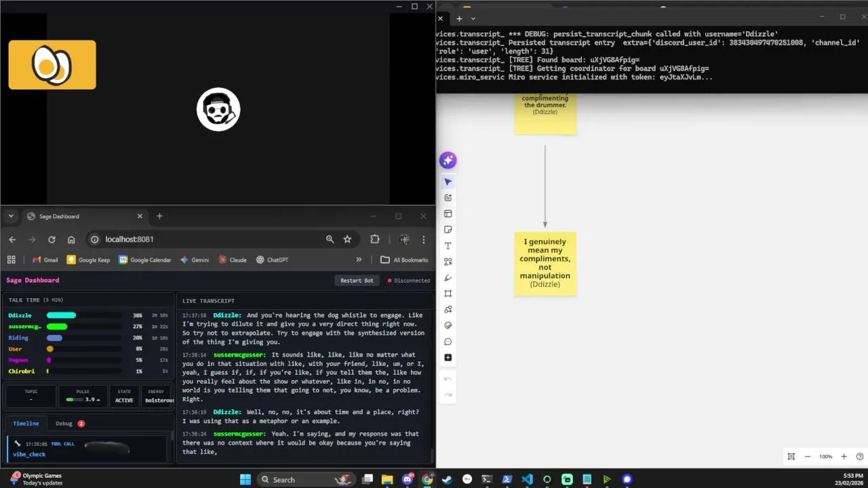Viewport: 868px width, 488px height.
Task: Reload the Sage Dashboard page
Action: (52, 239)
